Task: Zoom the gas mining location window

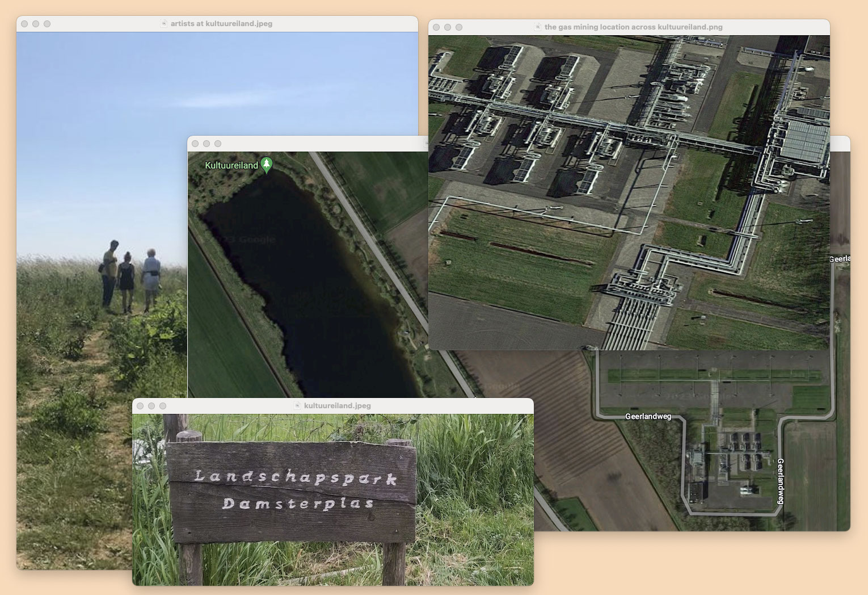Action: point(459,27)
